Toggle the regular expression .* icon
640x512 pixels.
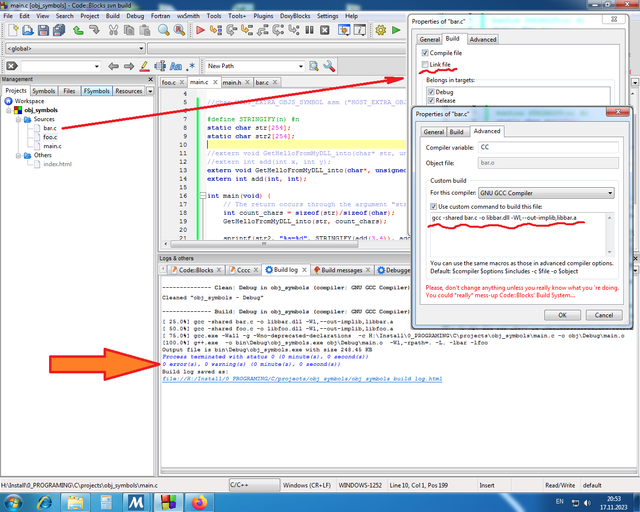pos(191,66)
